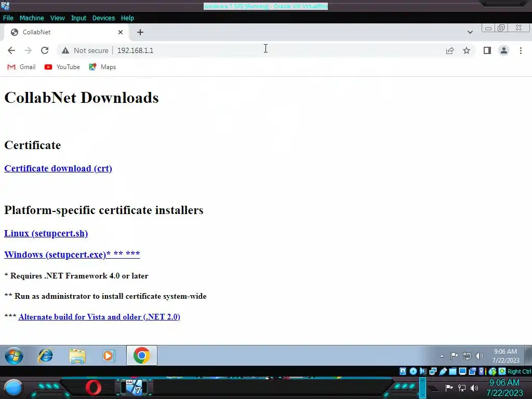Close the CollabNet tab

click(x=121, y=32)
